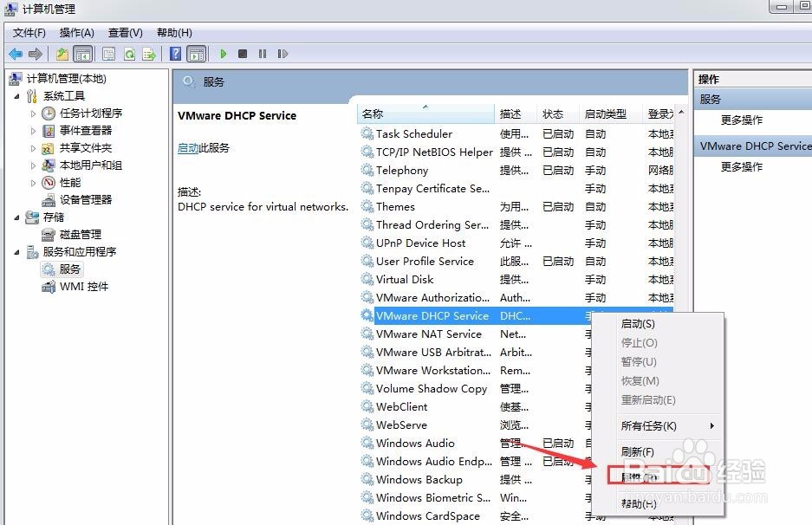Click the Back arrow toolbar icon
Screen dimensions: 812x525
pos(16,54)
